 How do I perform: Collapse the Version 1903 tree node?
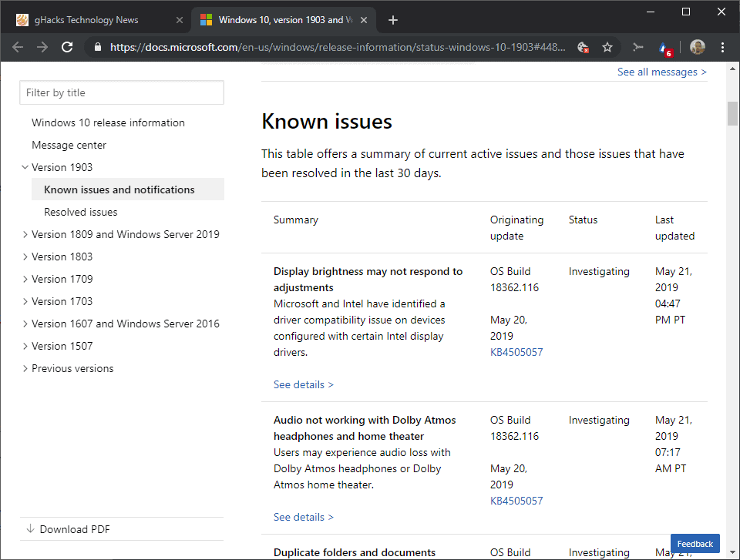(25, 167)
